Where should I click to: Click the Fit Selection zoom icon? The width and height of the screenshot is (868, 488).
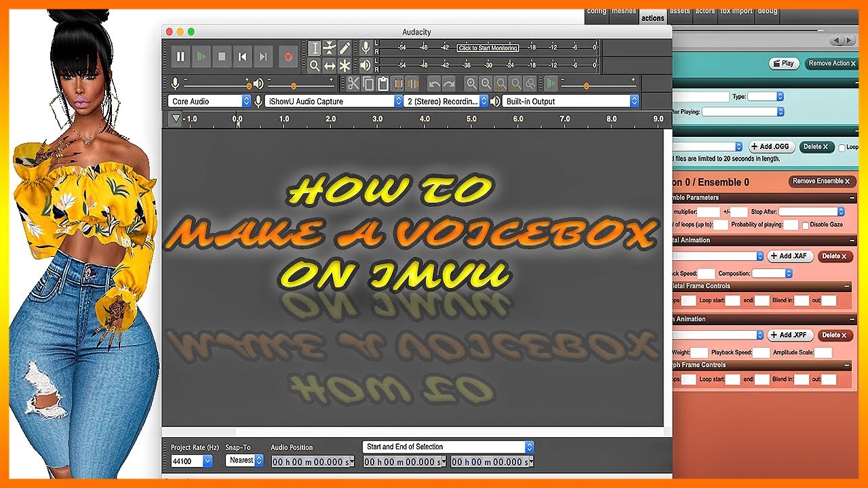point(500,83)
